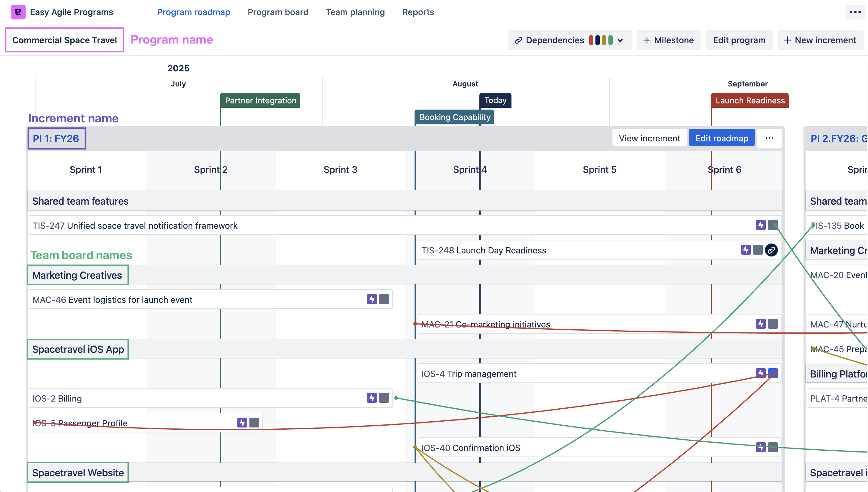868x492 pixels.
Task: Click the lightning icon on IOS-2 Billing
Action: [x=372, y=398]
